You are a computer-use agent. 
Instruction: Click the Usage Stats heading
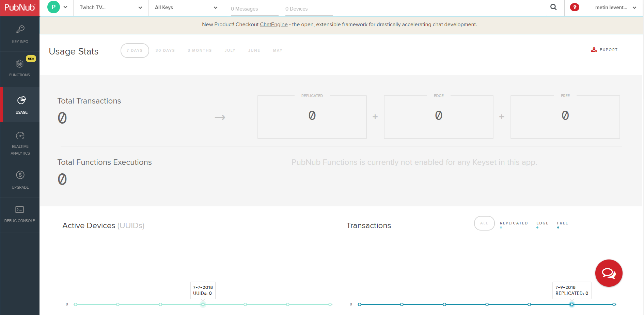click(74, 51)
